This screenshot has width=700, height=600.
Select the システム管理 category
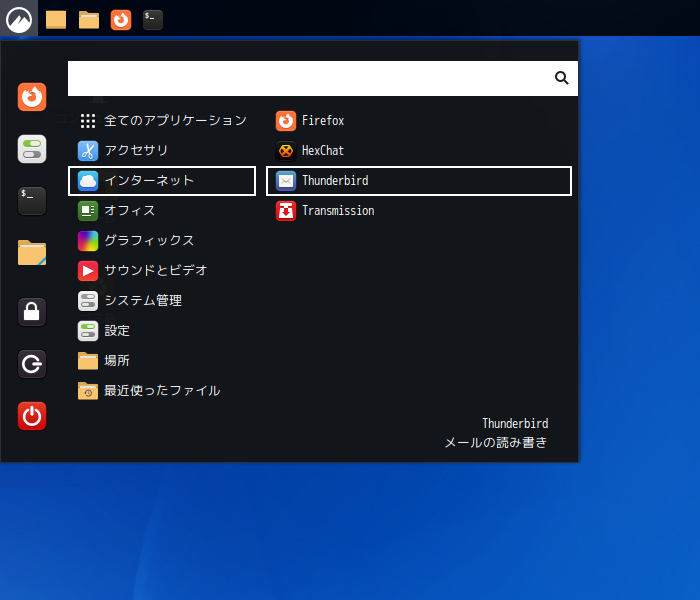pos(162,301)
